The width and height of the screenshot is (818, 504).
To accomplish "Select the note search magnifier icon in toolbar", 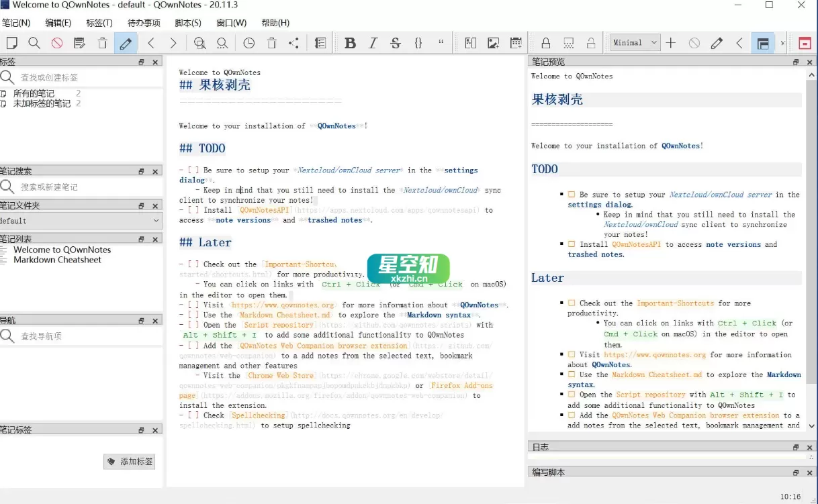I will coord(34,42).
